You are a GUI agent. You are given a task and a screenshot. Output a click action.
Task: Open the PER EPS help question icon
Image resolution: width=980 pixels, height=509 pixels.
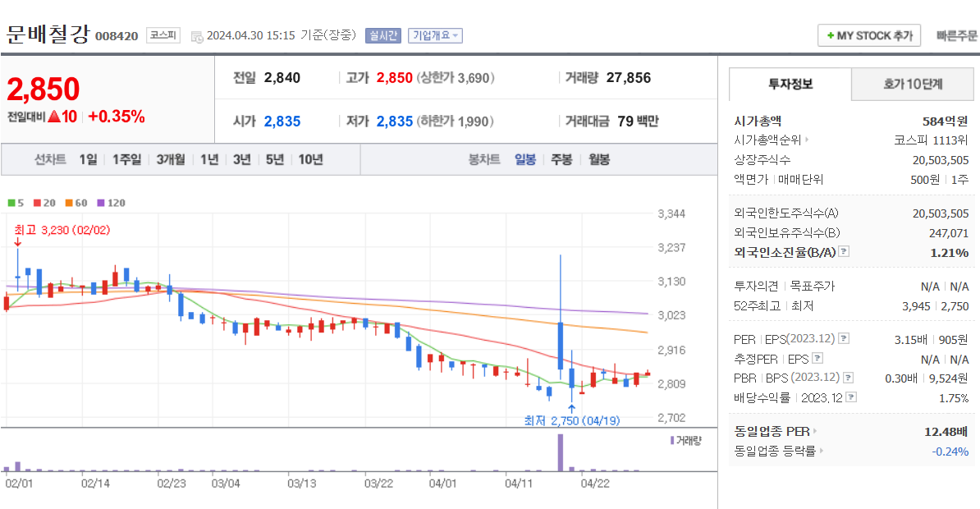[844, 338]
